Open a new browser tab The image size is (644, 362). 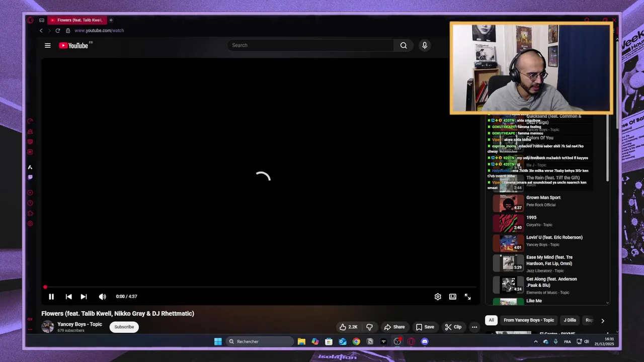111,20
